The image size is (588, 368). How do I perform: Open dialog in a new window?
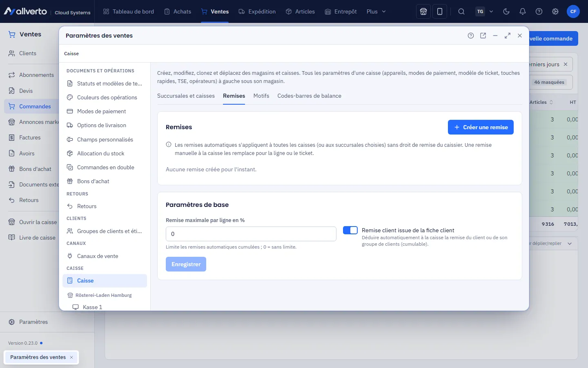point(483,36)
